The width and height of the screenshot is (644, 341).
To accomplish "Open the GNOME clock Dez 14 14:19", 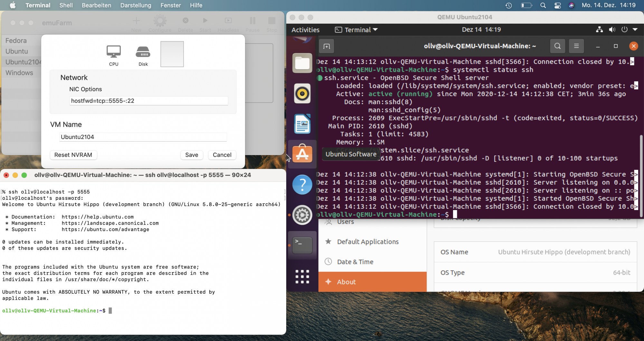I will tap(481, 30).
